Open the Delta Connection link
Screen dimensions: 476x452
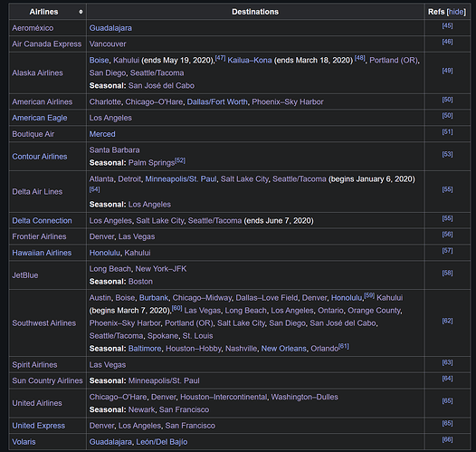pos(42,220)
